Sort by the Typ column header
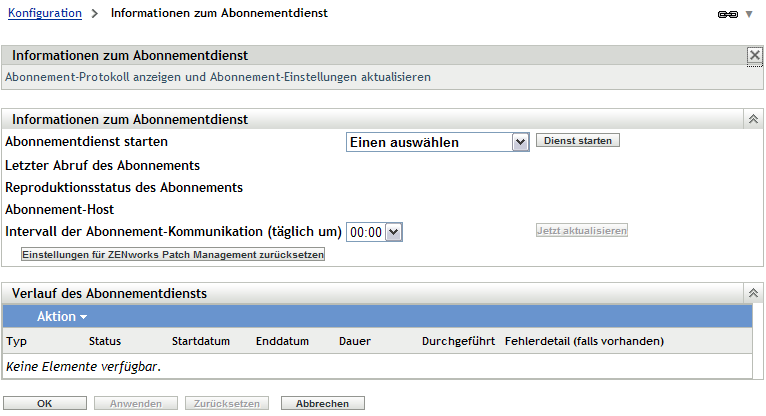The image size is (766, 416). coord(16,341)
